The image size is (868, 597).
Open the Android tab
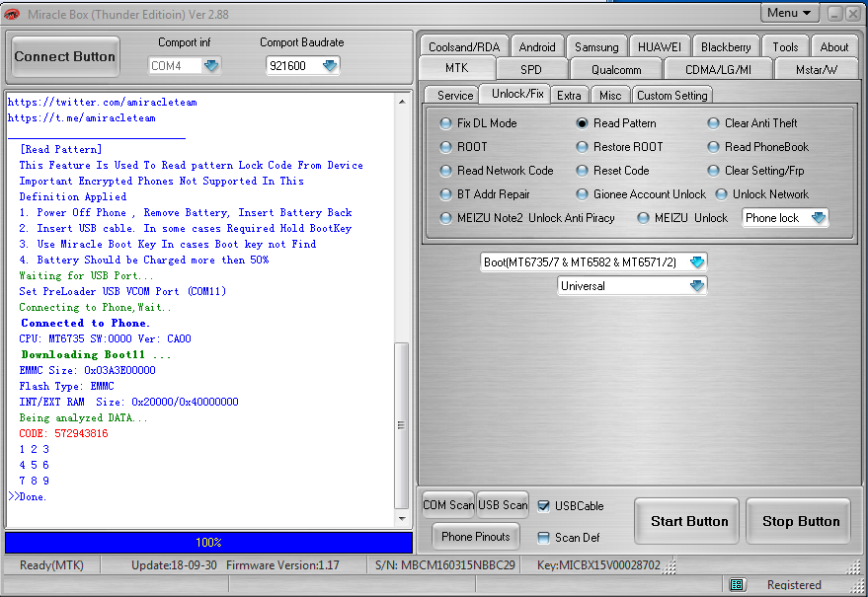point(537,47)
